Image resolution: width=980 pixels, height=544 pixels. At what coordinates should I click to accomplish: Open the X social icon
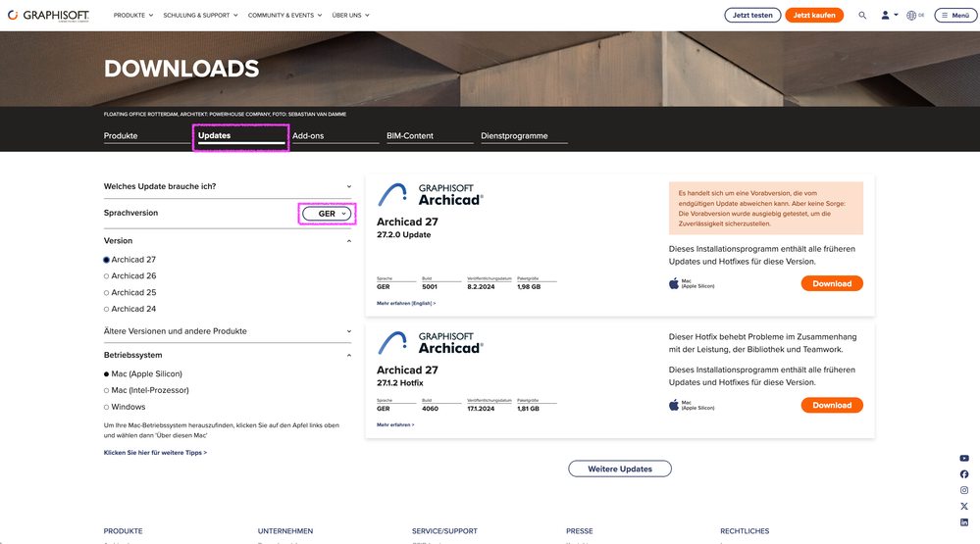click(964, 506)
